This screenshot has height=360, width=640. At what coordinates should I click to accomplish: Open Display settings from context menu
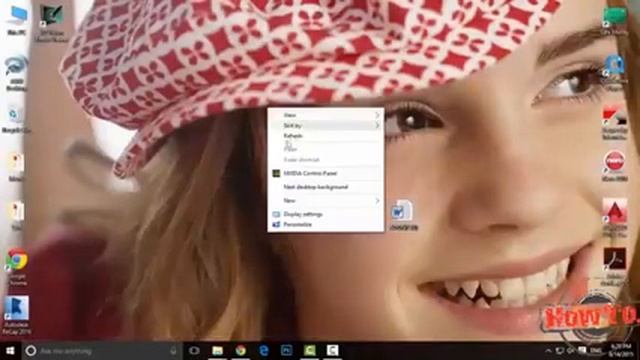(x=325, y=214)
